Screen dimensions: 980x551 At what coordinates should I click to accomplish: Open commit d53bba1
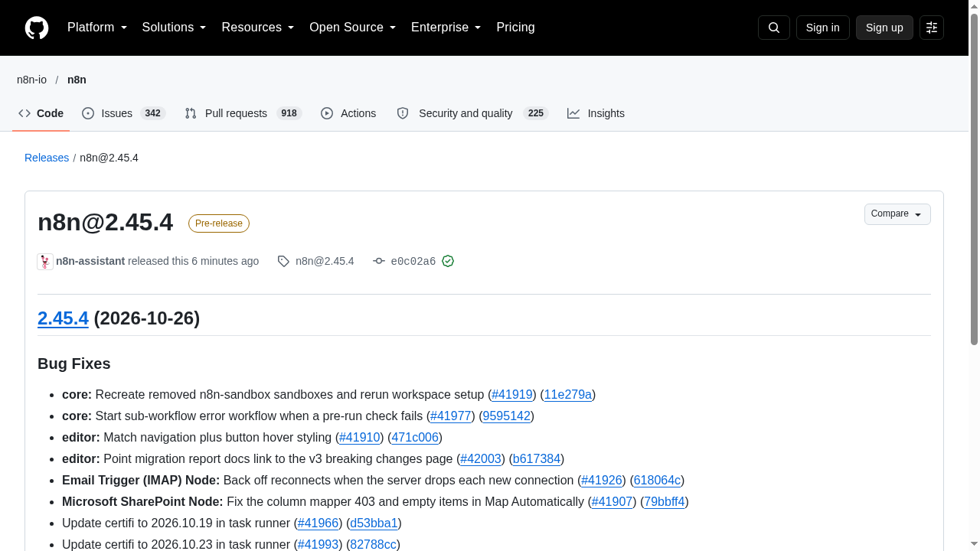point(374,523)
